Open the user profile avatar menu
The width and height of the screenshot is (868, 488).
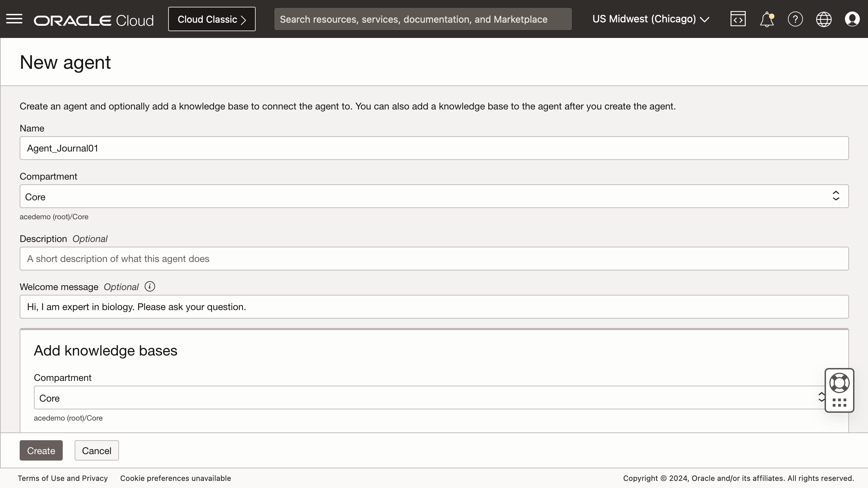click(x=852, y=19)
